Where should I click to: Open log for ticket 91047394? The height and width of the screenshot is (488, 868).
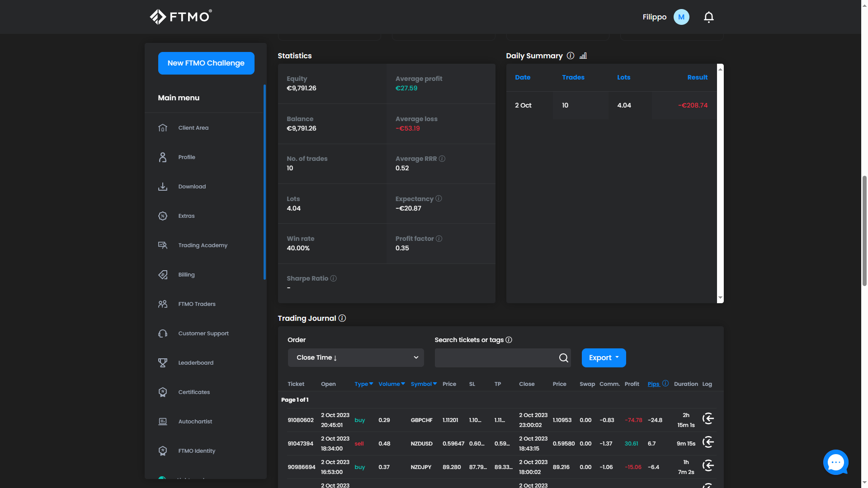[708, 442]
